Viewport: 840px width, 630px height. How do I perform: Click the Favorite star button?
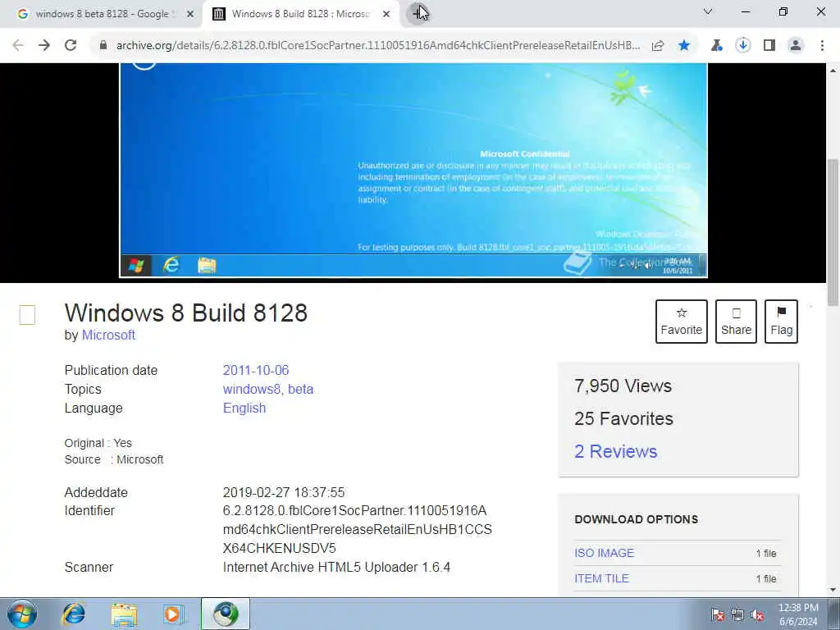682,322
